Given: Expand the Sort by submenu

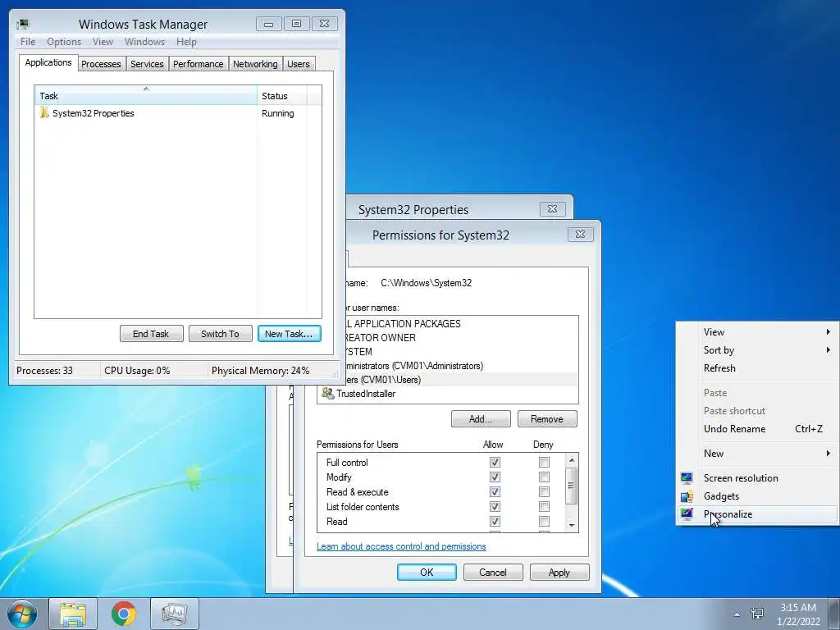Looking at the screenshot, I should [756, 350].
